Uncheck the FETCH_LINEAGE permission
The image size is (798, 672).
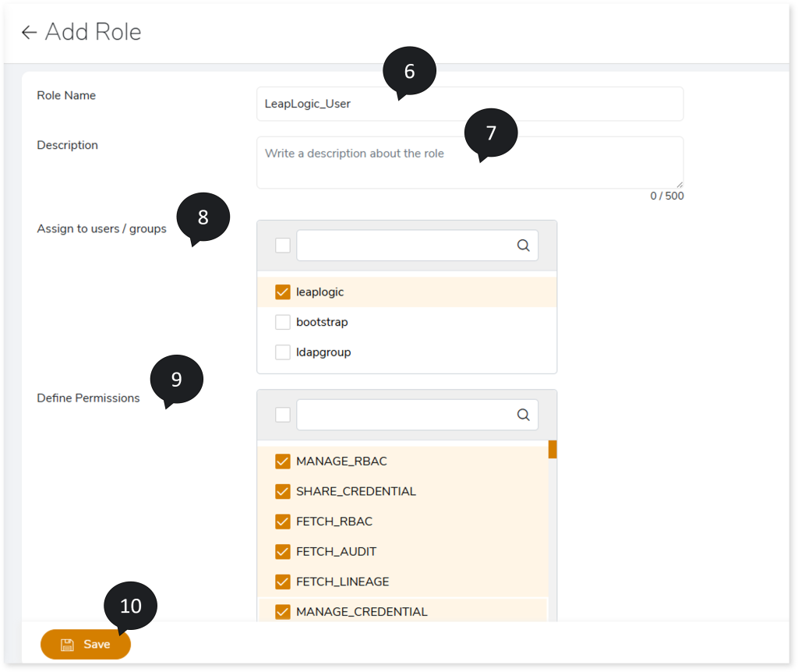click(x=282, y=582)
